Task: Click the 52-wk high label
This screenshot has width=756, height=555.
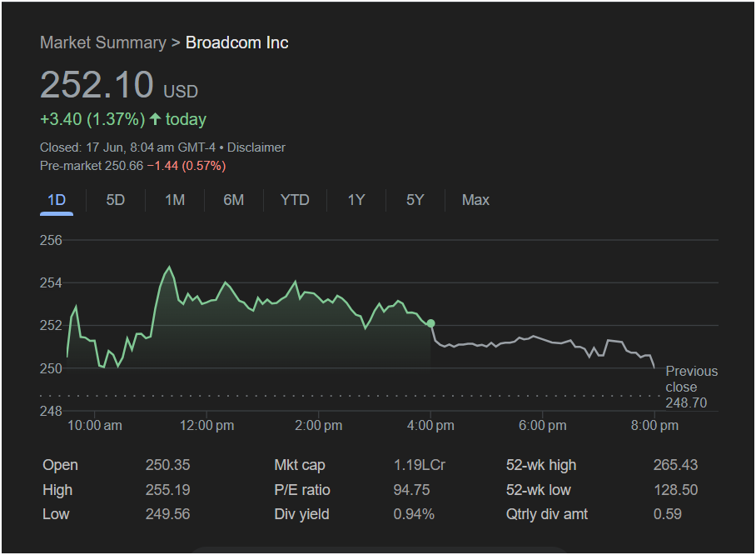Action: click(541, 465)
